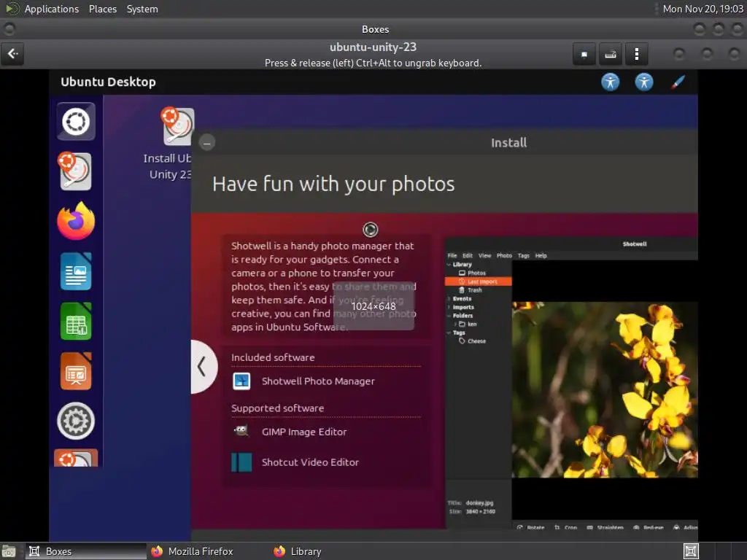Click 'Cheese' tag in the Shotwell preview
Image resolution: width=747 pixels, height=560 pixels.
pos(476,341)
